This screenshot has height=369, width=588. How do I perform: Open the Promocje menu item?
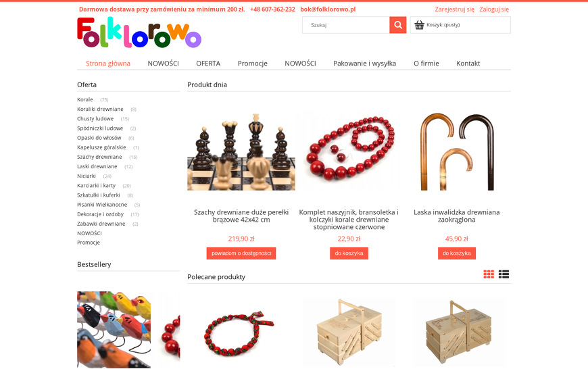click(x=252, y=64)
